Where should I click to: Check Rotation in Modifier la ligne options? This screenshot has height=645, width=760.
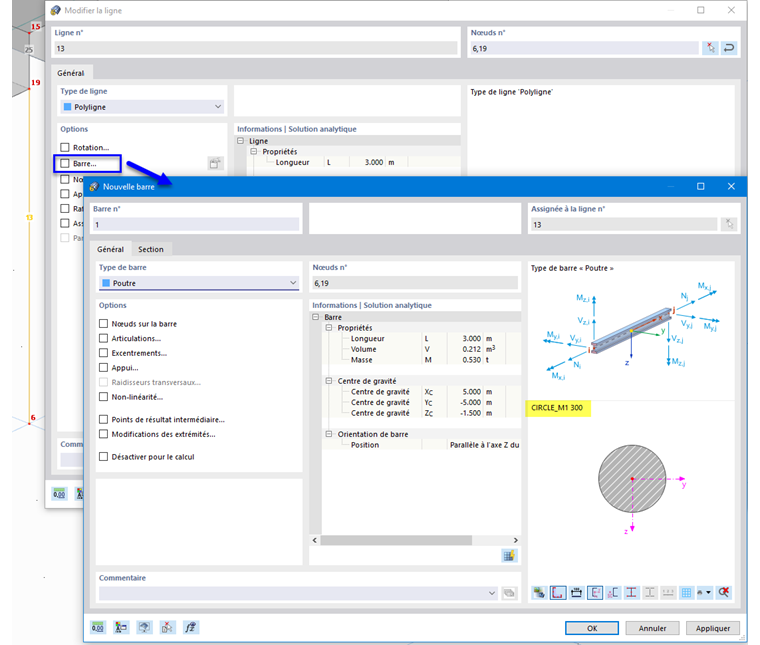65,147
